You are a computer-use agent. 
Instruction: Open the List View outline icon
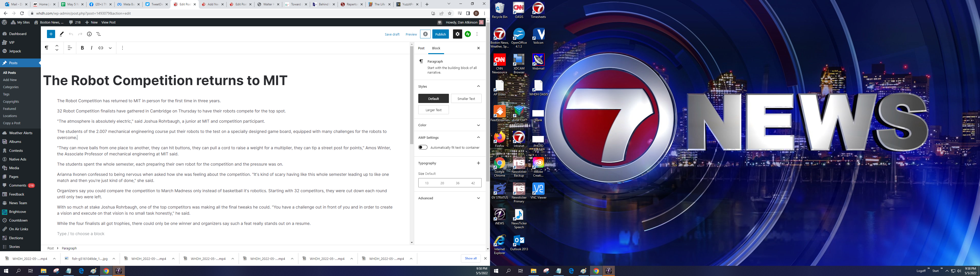click(99, 34)
